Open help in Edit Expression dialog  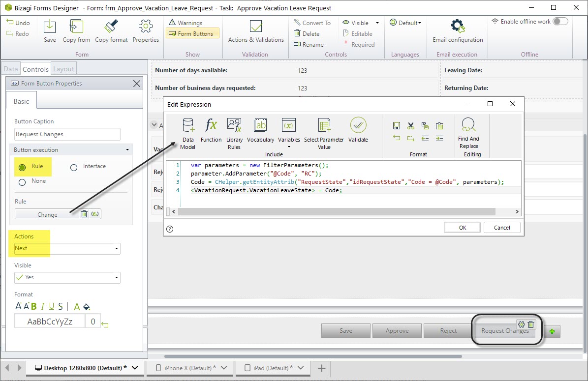(x=170, y=229)
